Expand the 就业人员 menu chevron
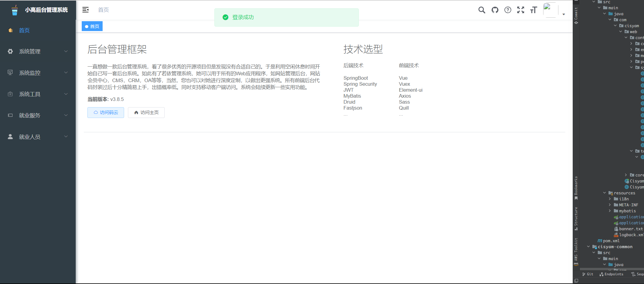Image resolution: width=644 pixels, height=284 pixels. tap(66, 137)
